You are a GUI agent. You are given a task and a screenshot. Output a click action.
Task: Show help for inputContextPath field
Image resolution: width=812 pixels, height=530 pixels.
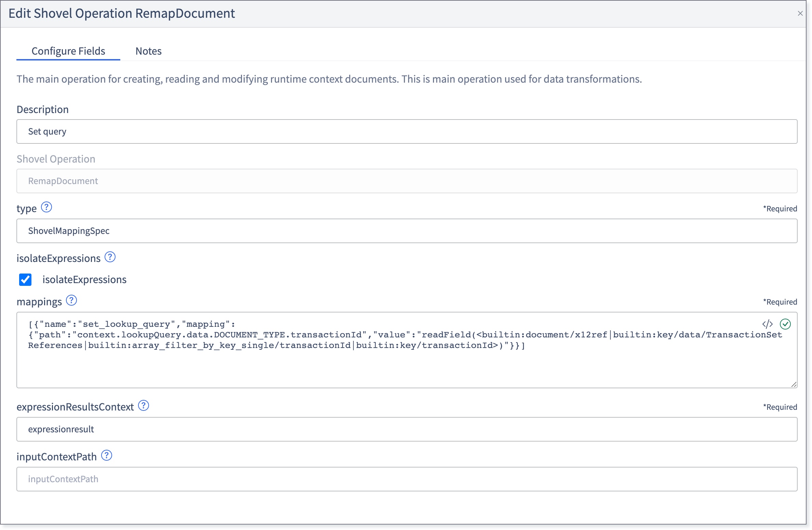107,456
